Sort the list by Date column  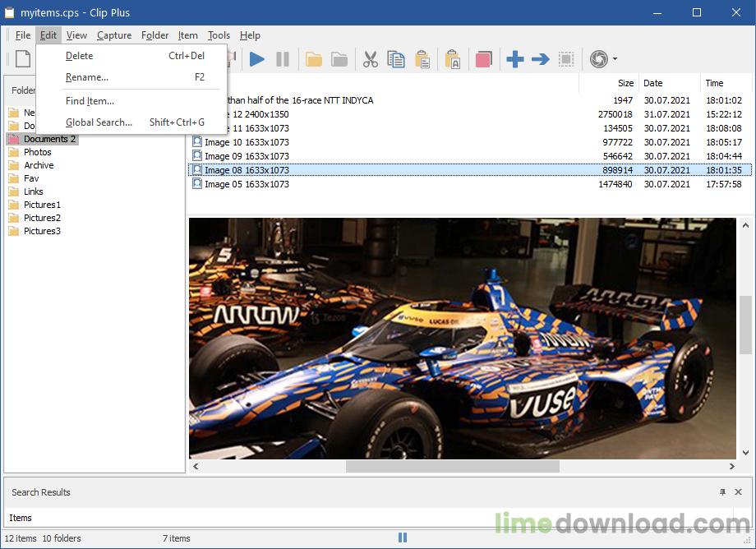pyautogui.click(x=669, y=83)
